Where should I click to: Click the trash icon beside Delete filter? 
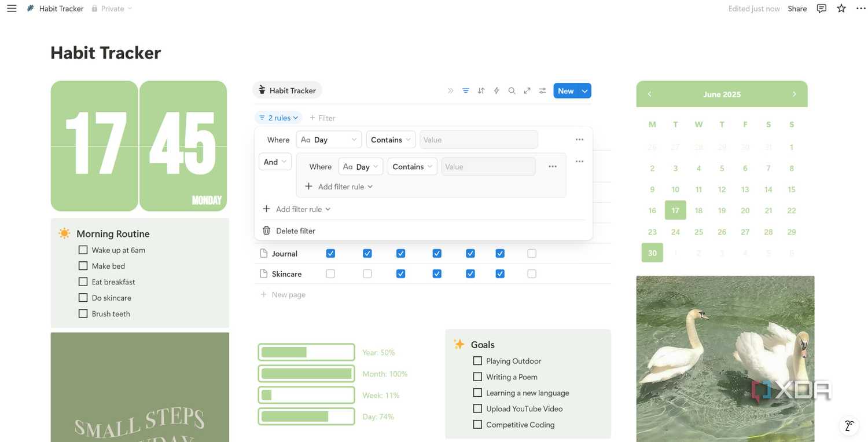point(266,231)
